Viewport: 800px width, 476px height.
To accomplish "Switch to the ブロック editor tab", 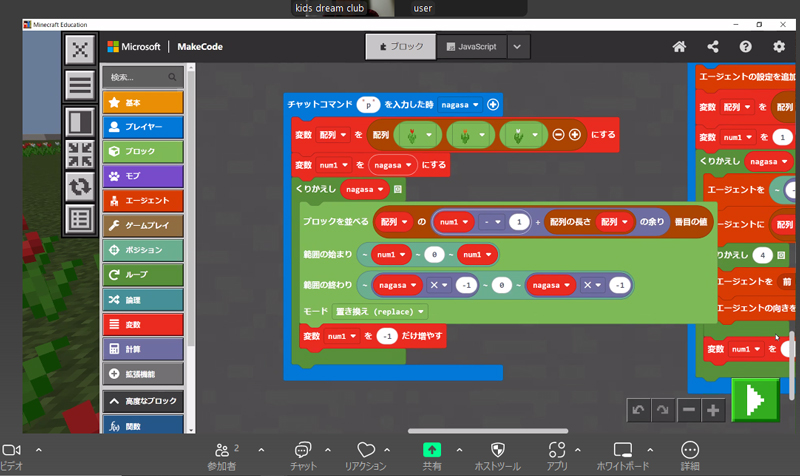I will [401, 47].
